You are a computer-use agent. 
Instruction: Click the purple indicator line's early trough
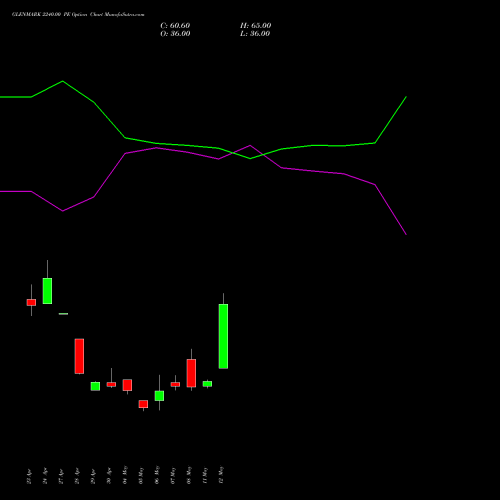click(x=63, y=211)
